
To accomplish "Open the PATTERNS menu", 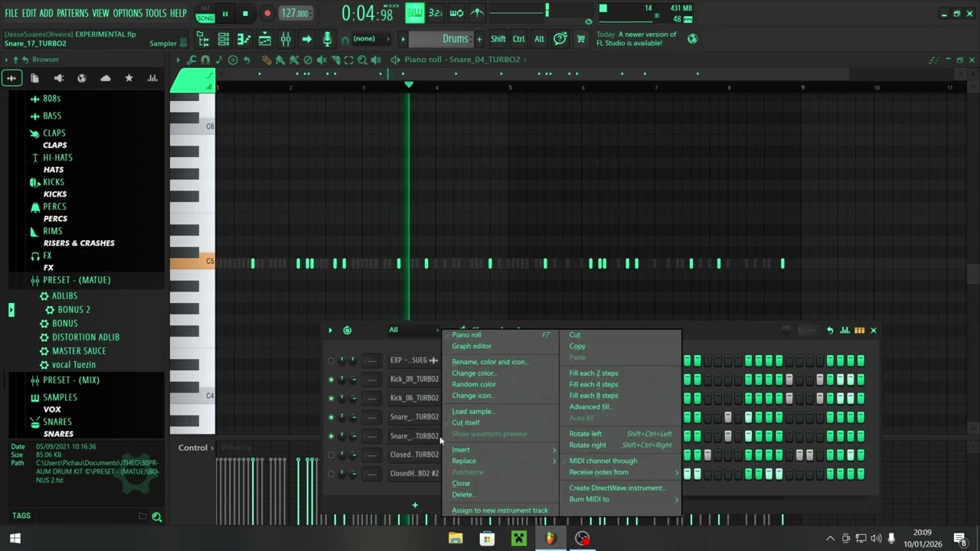I will pos(73,13).
